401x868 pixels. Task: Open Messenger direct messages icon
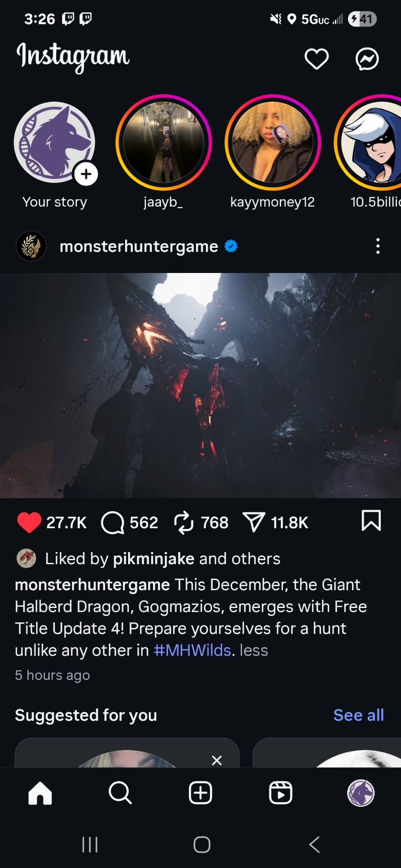tap(367, 59)
